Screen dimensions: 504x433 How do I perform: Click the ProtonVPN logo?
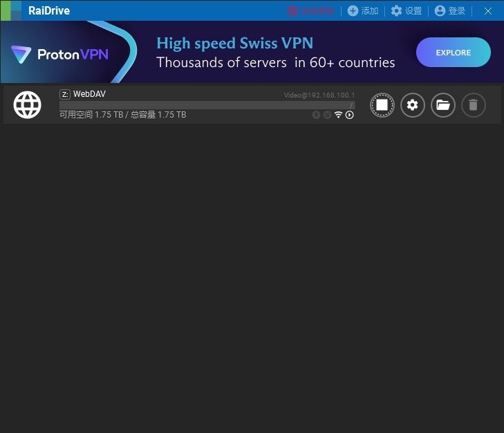(x=60, y=54)
